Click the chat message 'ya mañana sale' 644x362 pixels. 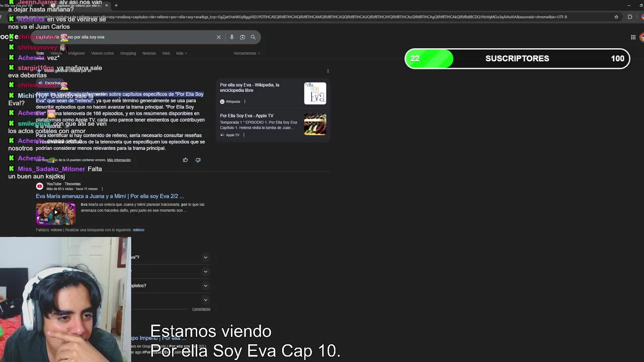[79, 68]
